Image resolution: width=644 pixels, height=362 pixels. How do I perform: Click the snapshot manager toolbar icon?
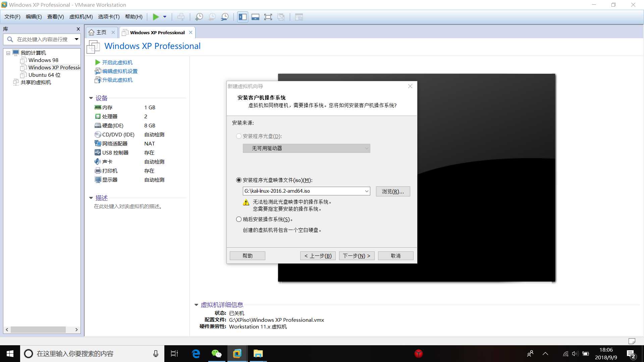225,17
